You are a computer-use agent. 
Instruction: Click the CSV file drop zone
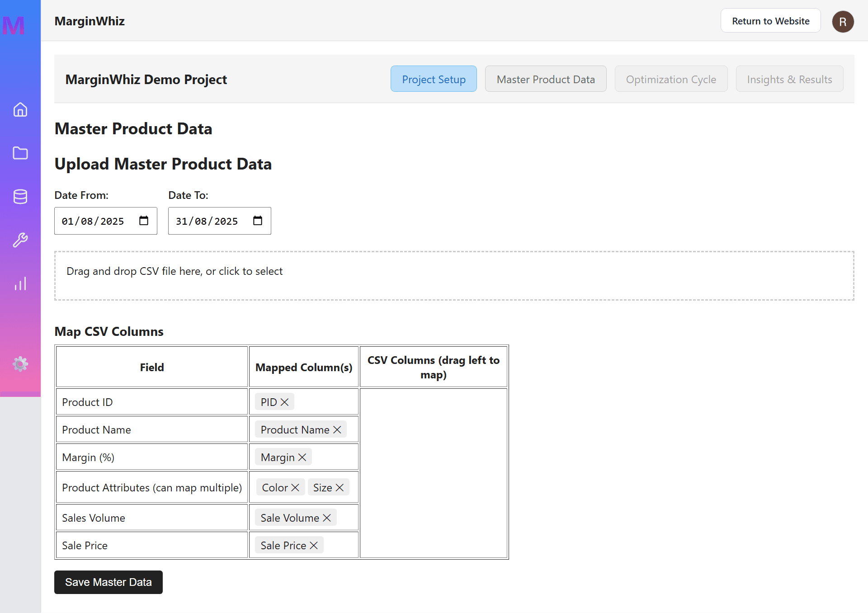coord(454,276)
